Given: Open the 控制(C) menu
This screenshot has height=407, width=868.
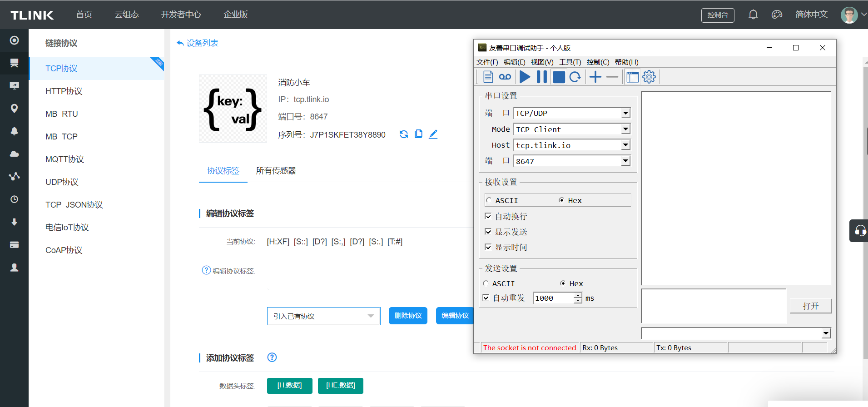Looking at the screenshot, I should (x=598, y=62).
